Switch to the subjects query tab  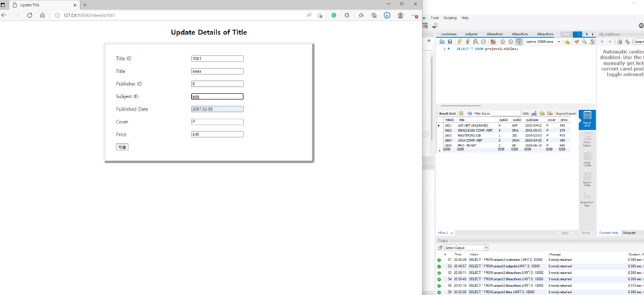(471, 34)
